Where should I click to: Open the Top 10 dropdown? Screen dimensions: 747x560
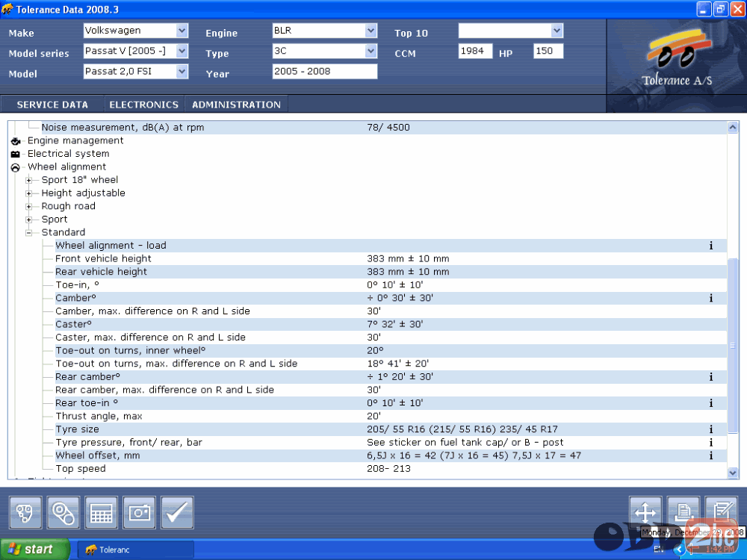[557, 31]
